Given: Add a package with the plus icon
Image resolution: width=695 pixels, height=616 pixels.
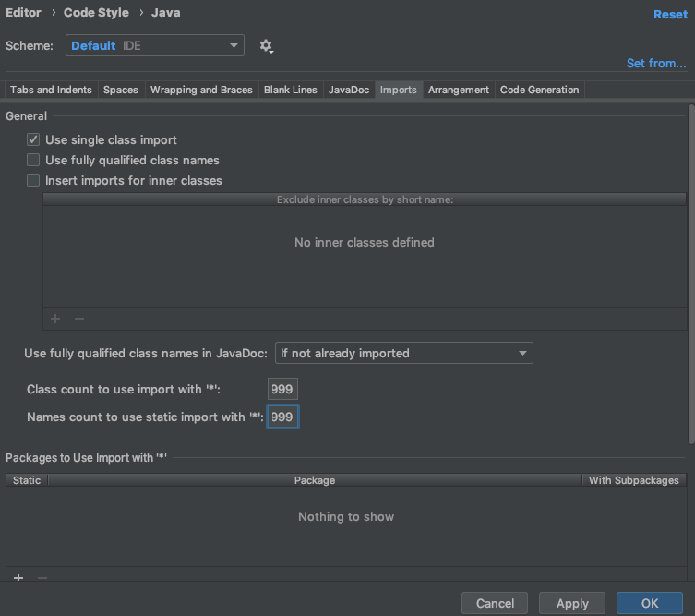Looking at the screenshot, I should point(18,577).
